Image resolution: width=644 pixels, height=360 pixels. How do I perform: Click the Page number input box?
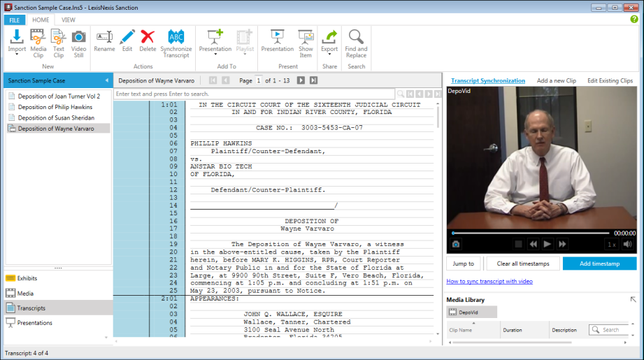click(259, 80)
